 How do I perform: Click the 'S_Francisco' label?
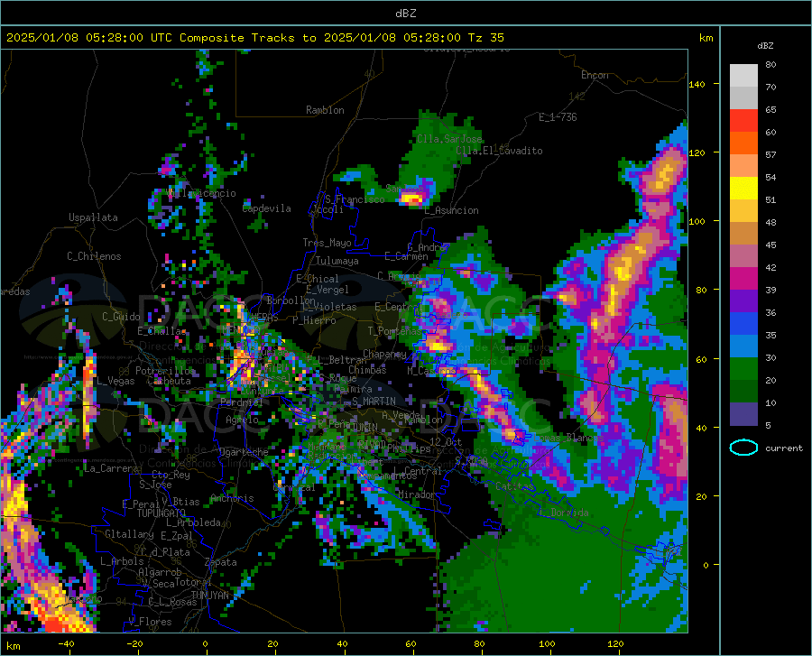pyautogui.click(x=355, y=199)
